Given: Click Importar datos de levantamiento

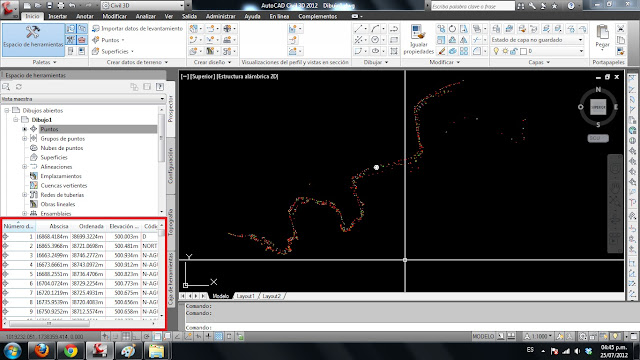Looking at the screenshot, I should click(x=138, y=29).
